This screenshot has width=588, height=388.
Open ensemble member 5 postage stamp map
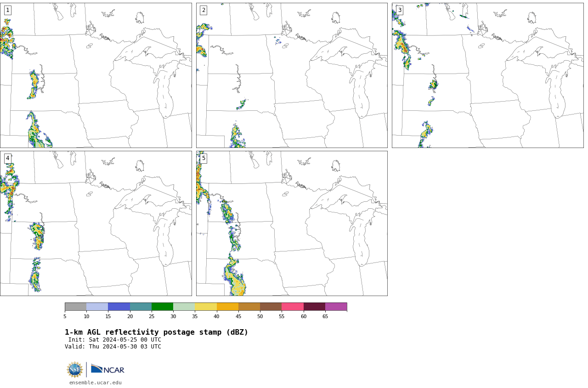[292, 223]
